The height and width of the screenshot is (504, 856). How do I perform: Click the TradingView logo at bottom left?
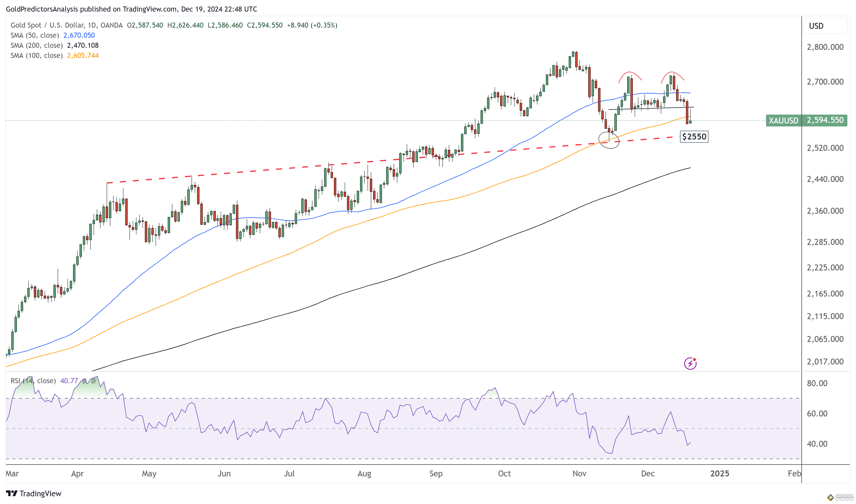click(34, 493)
